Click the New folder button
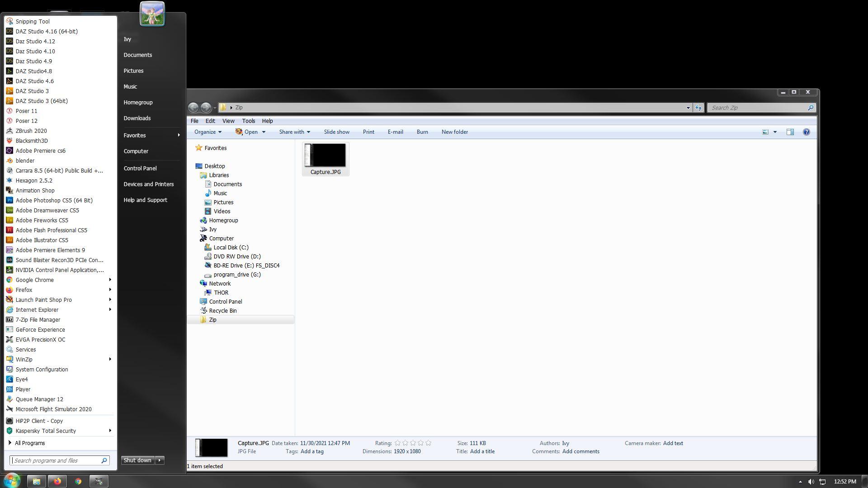The width and height of the screenshot is (868, 488). click(x=454, y=132)
